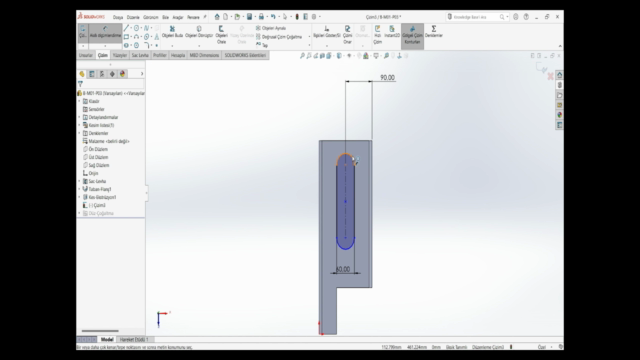The height and width of the screenshot is (360, 640).
Task: Open the Araçlar menu
Action: (x=178, y=17)
